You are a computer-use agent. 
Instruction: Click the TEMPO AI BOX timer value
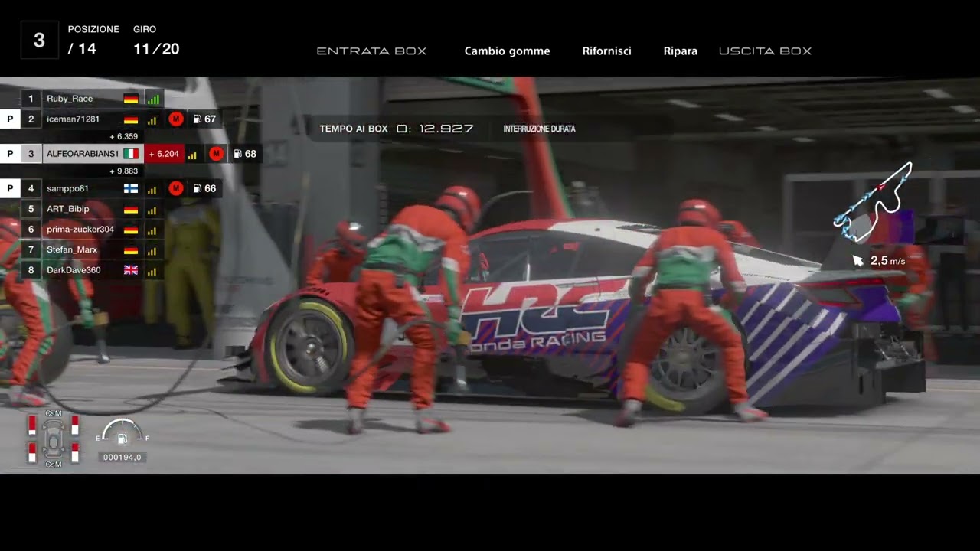pyautogui.click(x=435, y=129)
